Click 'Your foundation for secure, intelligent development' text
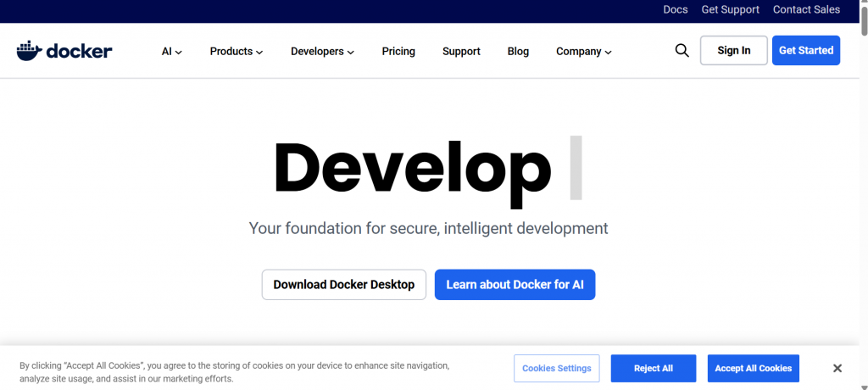The height and width of the screenshot is (390, 868). (x=428, y=228)
